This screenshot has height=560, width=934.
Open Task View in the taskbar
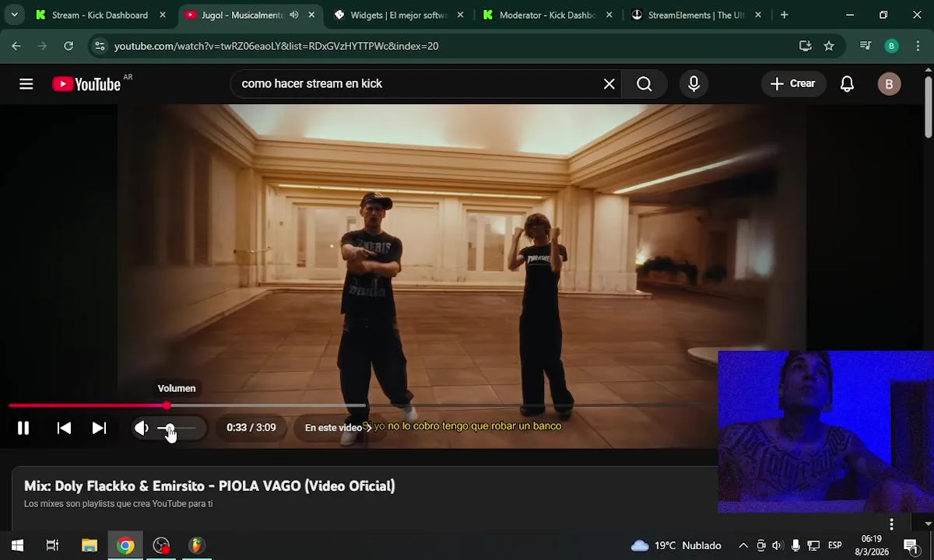pyautogui.click(x=52, y=545)
